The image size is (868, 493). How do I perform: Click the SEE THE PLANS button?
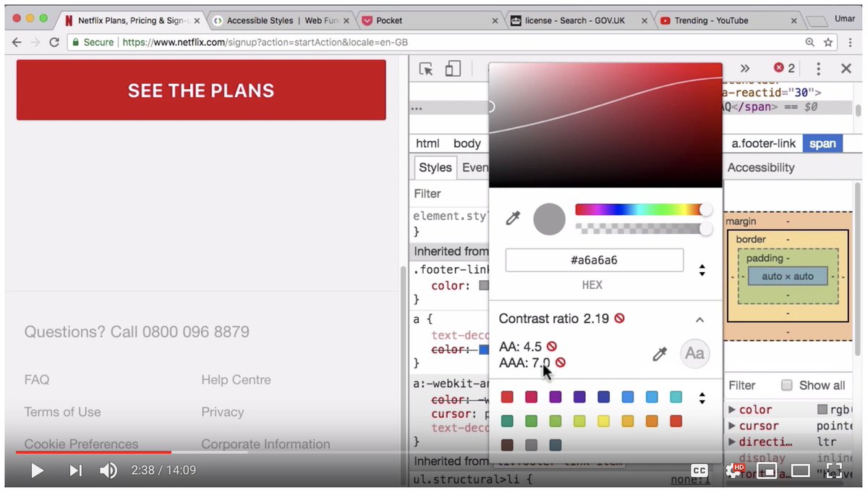tap(201, 90)
